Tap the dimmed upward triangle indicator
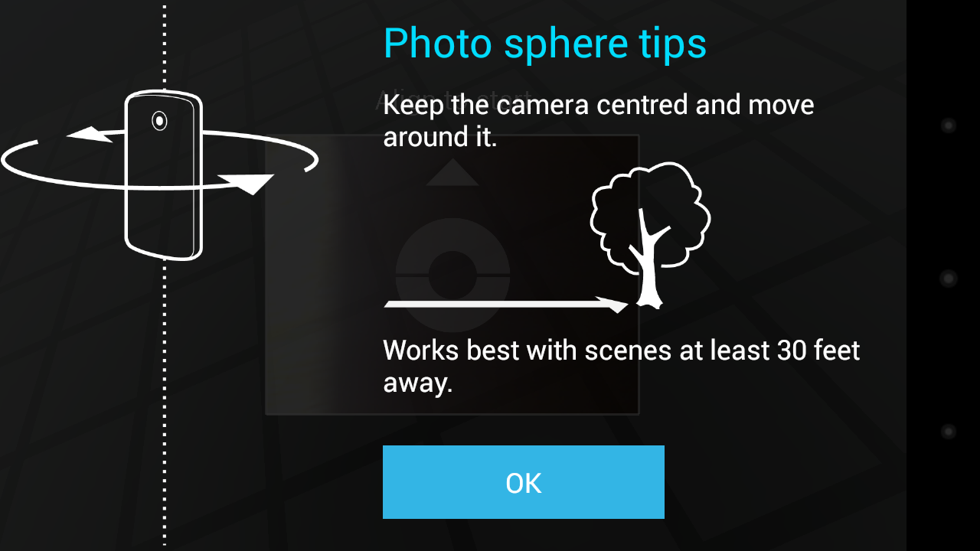 pos(452,172)
